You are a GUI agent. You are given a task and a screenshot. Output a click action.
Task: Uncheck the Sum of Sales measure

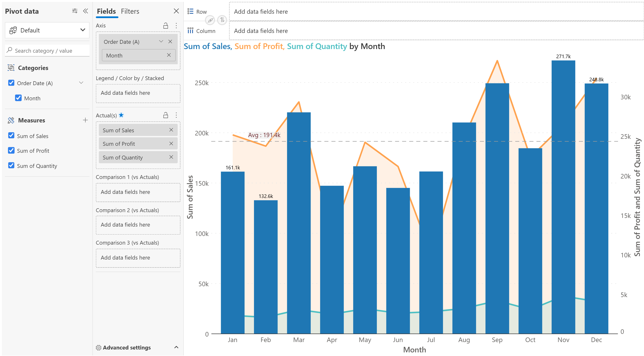tap(11, 136)
